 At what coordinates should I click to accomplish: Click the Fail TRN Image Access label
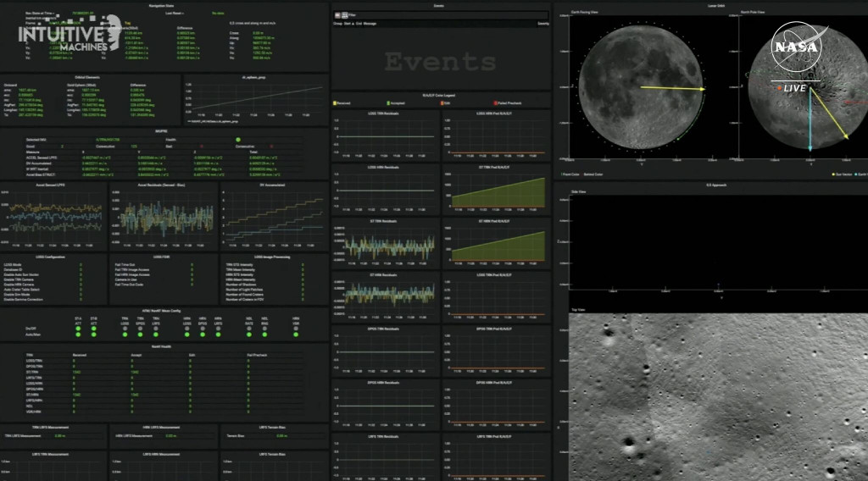(132, 270)
